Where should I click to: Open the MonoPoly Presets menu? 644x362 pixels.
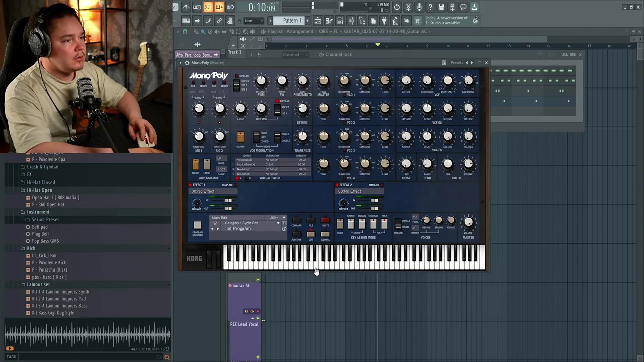click(457, 63)
